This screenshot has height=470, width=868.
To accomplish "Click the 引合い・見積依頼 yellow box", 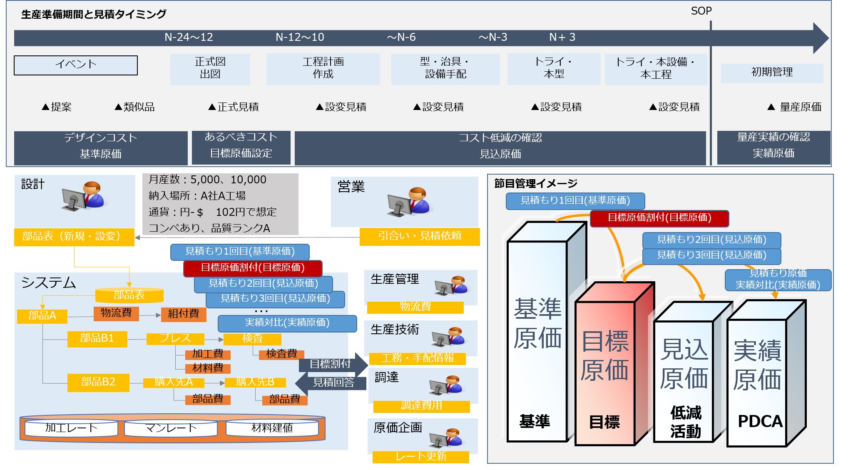I will click(420, 236).
